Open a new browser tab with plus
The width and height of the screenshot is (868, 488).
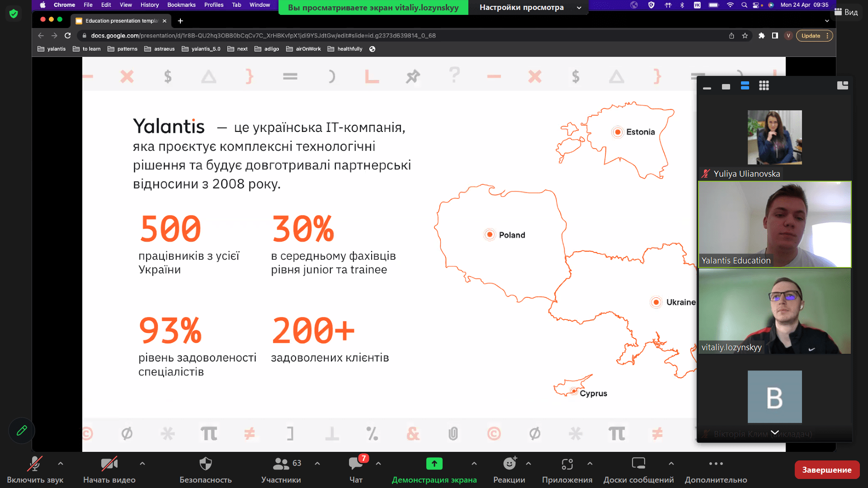180,21
